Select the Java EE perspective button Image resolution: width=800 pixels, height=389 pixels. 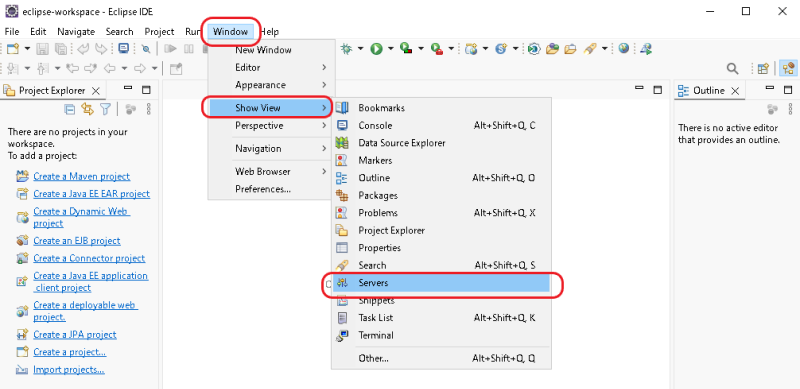(789, 68)
